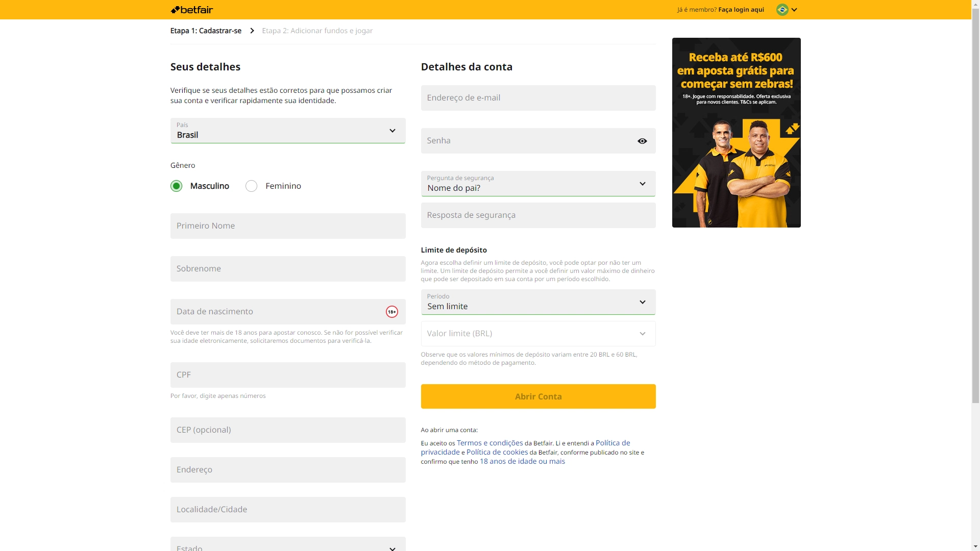The height and width of the screenshot is (551, 980).
Task: Focus the Sobrenome field
Action: (x=288, y=269)
